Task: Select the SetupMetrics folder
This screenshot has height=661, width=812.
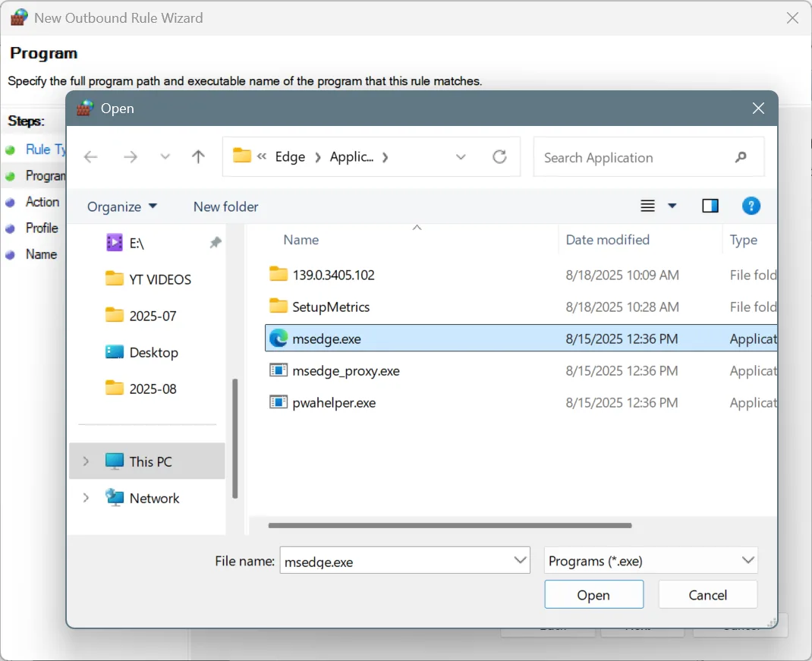Action: (521, 307)
